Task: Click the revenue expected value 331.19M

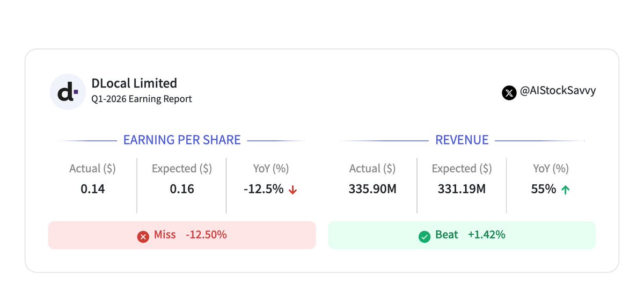Action: (462, 189)
